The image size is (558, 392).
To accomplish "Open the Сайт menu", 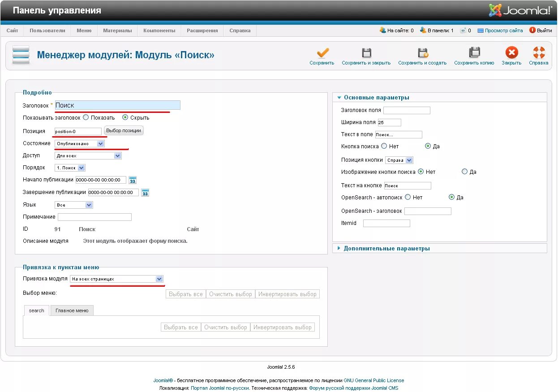I will pyautogui.click(x=12, y=30).
